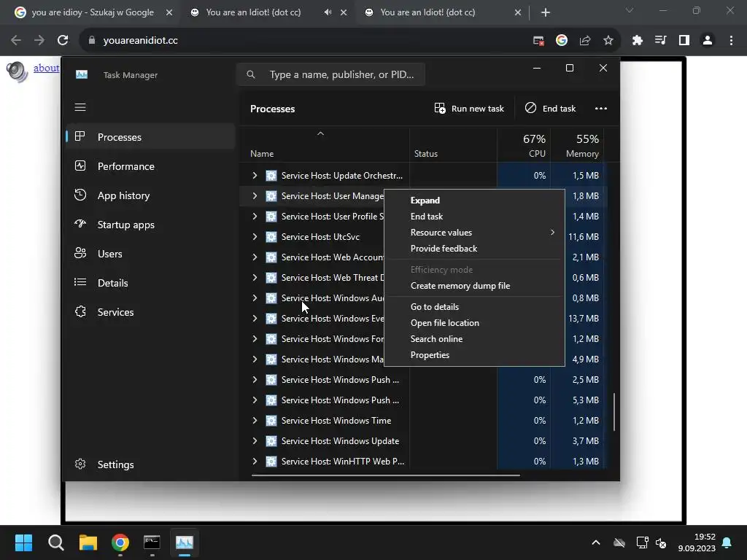747x560 pixels.
Task: Open the Task Manager hamburger navigation menu
Action: pos(80,108)
